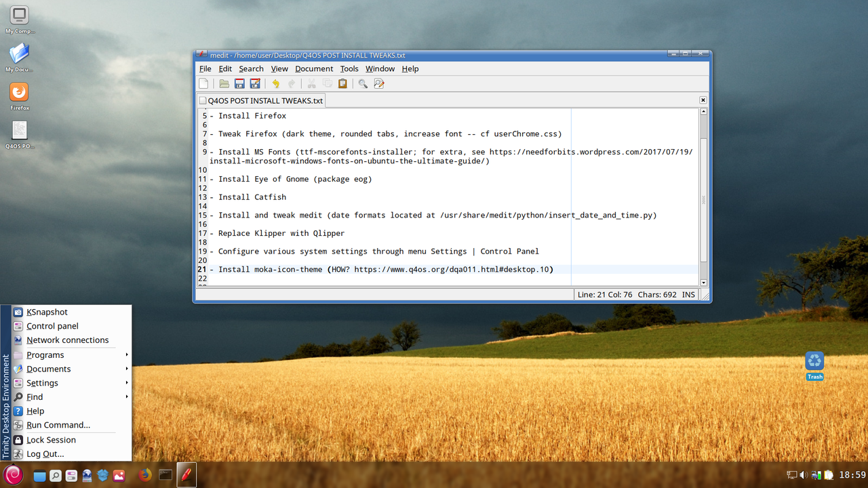
Task: Expand the Programs submenu
Action: [x=72, y=355]
